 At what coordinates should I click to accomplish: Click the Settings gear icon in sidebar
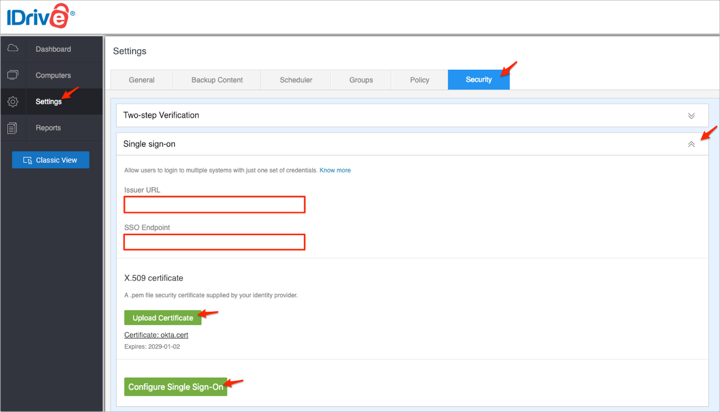point(13,101)
